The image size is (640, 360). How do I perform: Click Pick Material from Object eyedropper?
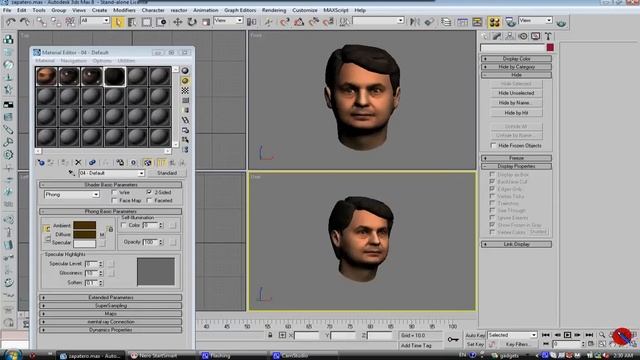pyautogui.click(x=72, y=173)
